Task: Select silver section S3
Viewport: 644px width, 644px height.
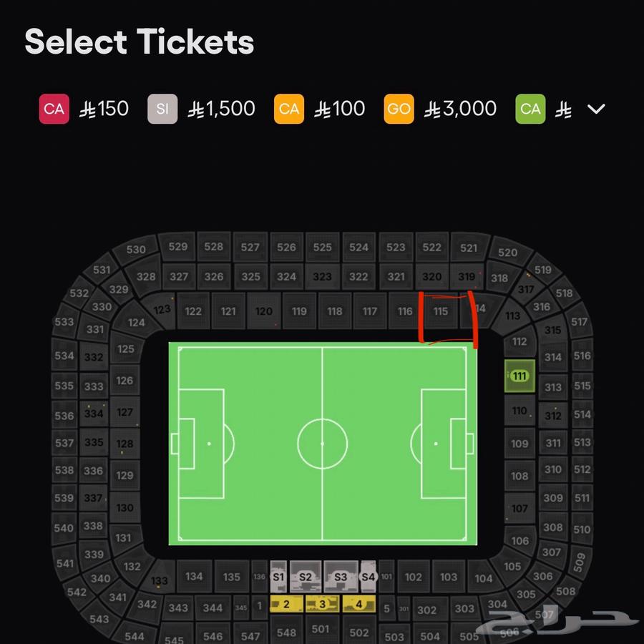Action: click(x=341, y=576)
